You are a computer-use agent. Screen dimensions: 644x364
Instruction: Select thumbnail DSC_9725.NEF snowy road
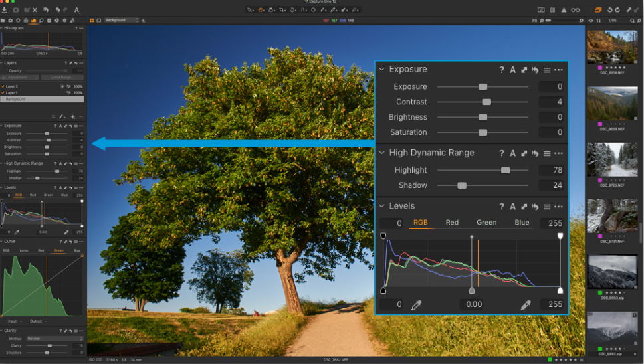[612, 159]
